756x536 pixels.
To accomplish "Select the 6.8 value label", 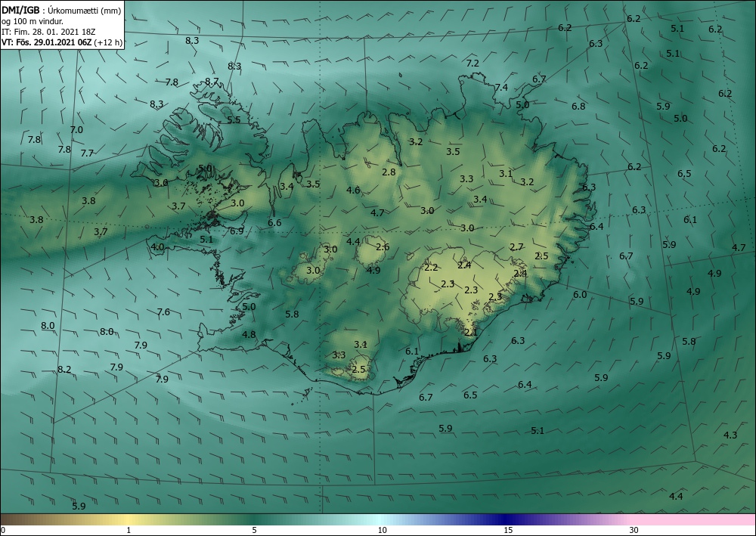I will click(x=578, y=106).
